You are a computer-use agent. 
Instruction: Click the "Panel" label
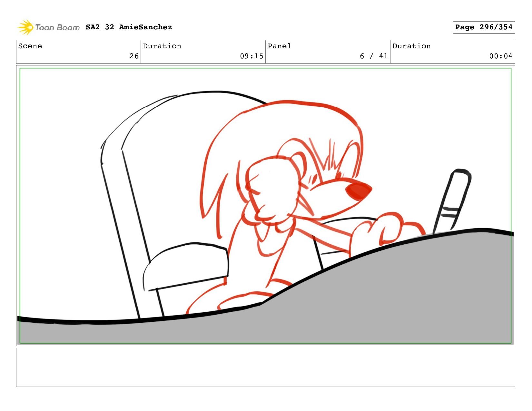[x=279, y=46]
